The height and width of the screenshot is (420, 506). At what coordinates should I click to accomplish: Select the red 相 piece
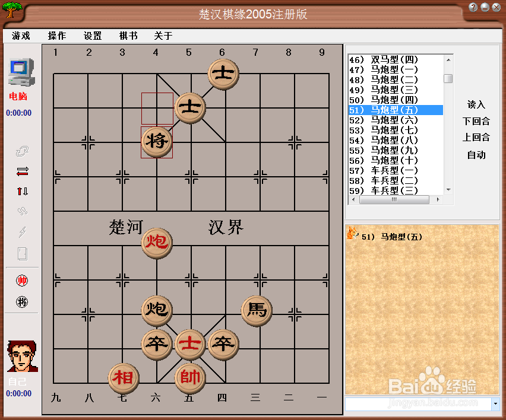coord(124,378)
